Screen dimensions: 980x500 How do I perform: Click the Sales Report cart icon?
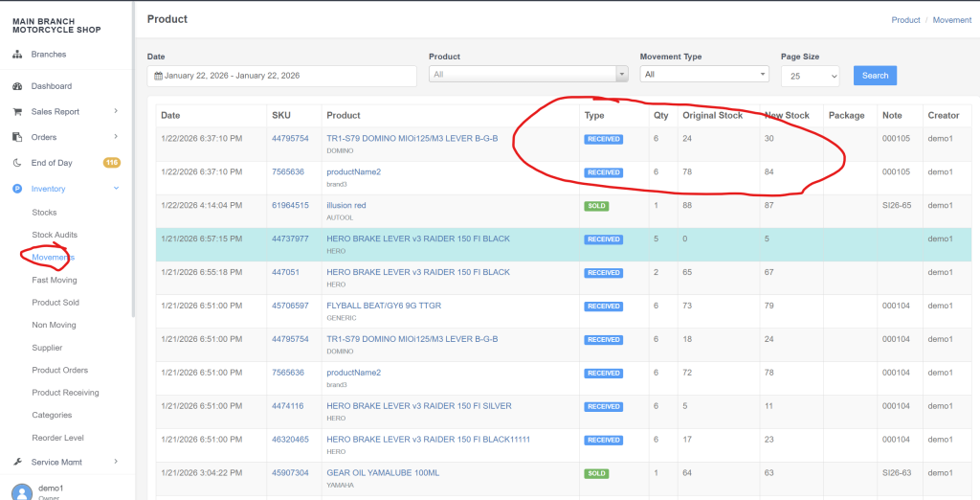pyautogui.click(x=17, y=112)
